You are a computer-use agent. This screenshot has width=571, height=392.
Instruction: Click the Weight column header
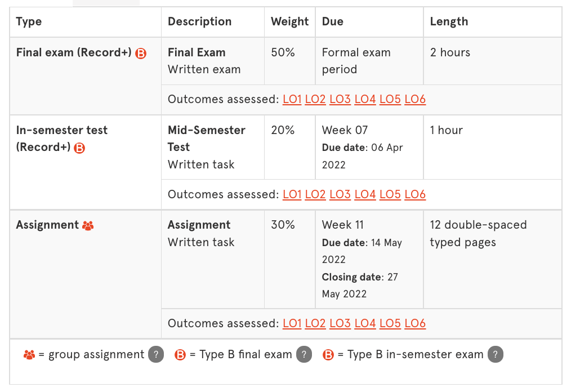pos(289,22)
